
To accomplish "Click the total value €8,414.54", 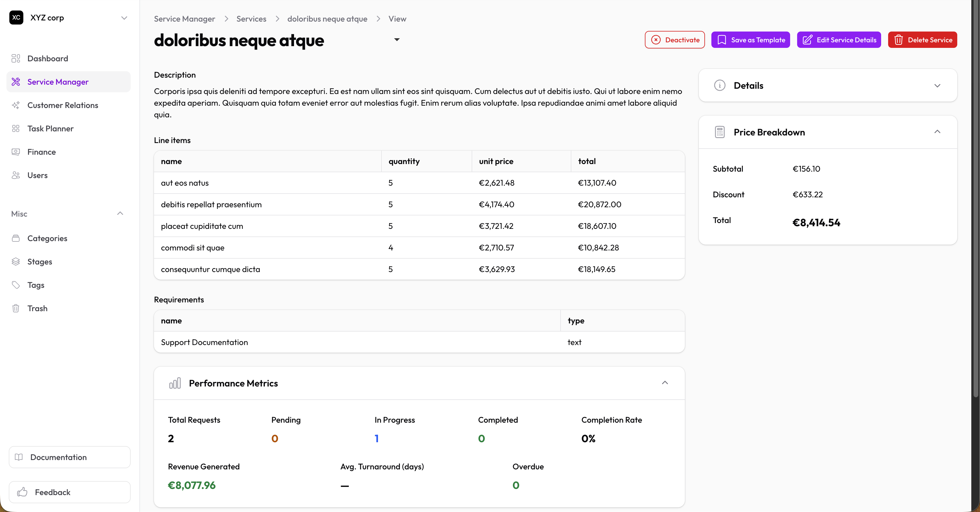I will 816,222.
